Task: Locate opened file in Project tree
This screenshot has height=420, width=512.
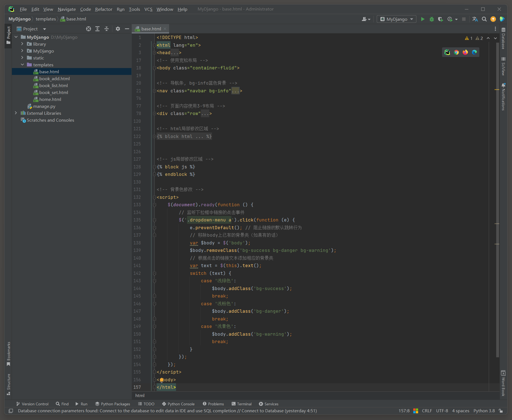Action: tap(89, 29)
